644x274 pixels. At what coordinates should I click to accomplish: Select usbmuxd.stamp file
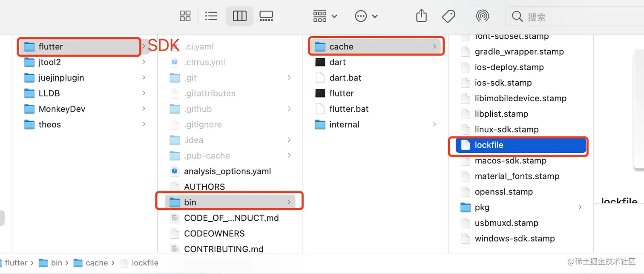[x=521, y=223]
